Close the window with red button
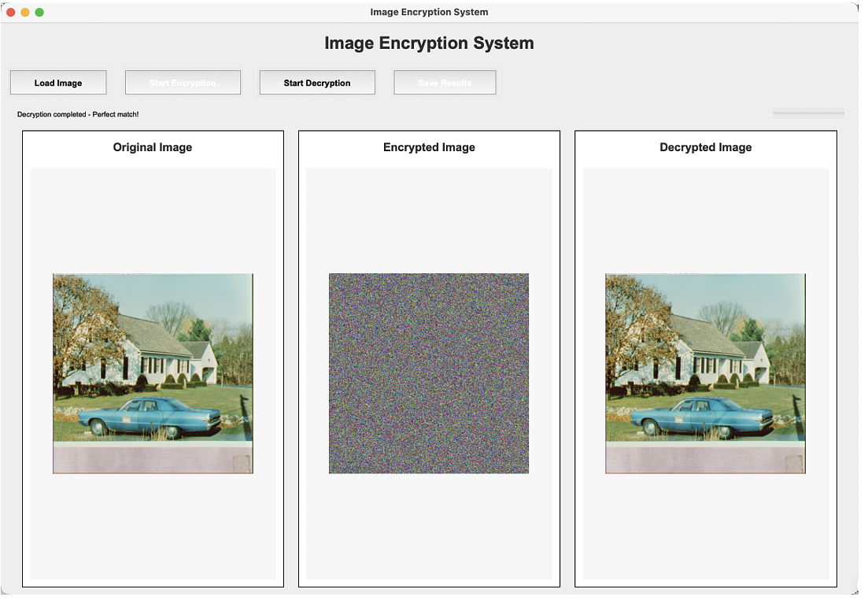868x604 pixels. 11,13
